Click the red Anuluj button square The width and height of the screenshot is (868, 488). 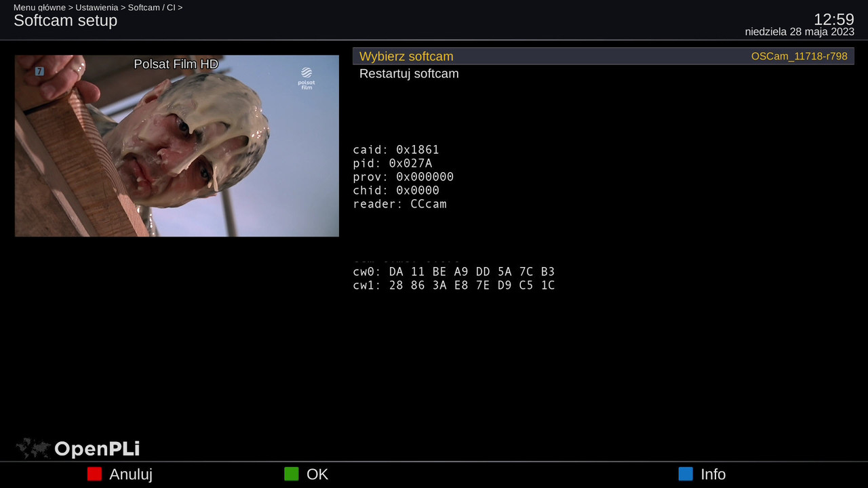tap(94, 474)
